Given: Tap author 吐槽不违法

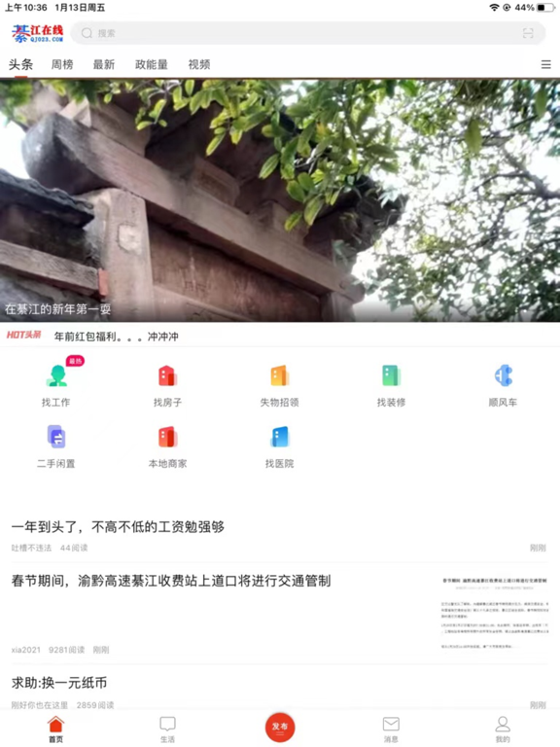Looking at the screenshot, I should tap(31, 548).
